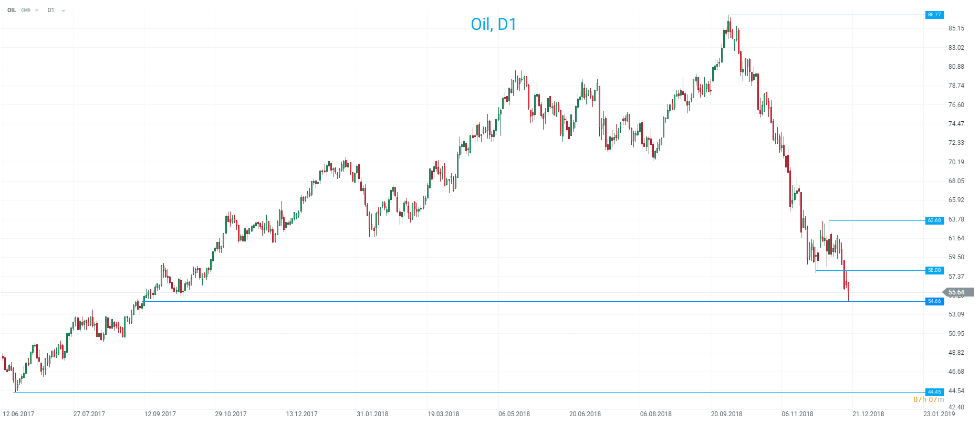Click the 23.01.2019 date axis label
980x423 pixels.
(x=940, y=414)
